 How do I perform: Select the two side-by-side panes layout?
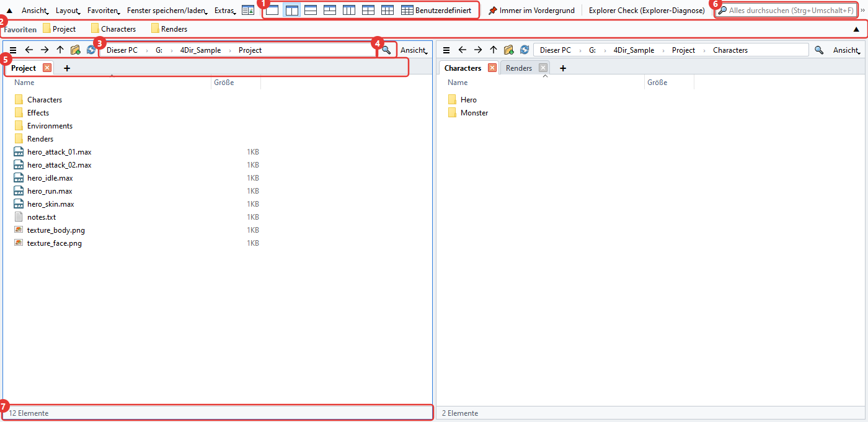tap(291, 10)
